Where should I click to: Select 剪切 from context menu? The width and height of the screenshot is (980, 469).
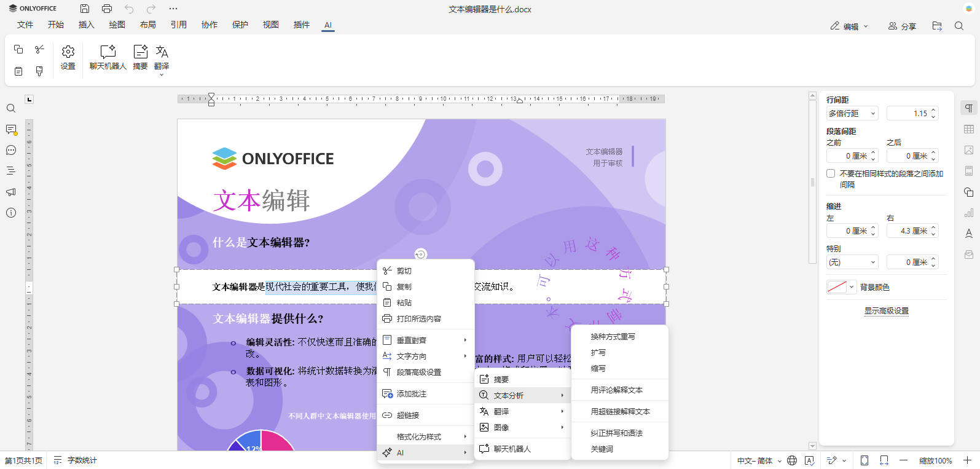[x=425, y=270]
